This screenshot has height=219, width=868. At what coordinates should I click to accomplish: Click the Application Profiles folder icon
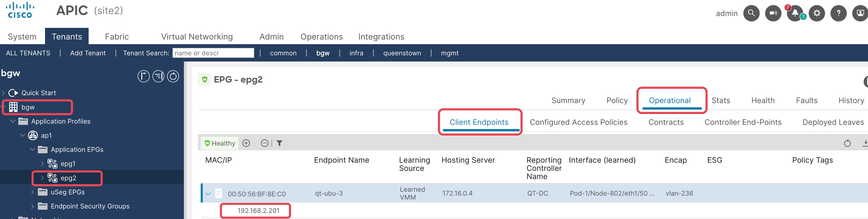click(23, 121)
